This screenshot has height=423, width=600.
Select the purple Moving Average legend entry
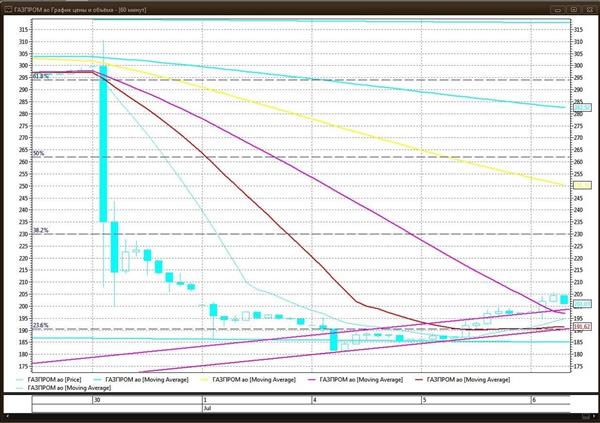pos(355,380)
